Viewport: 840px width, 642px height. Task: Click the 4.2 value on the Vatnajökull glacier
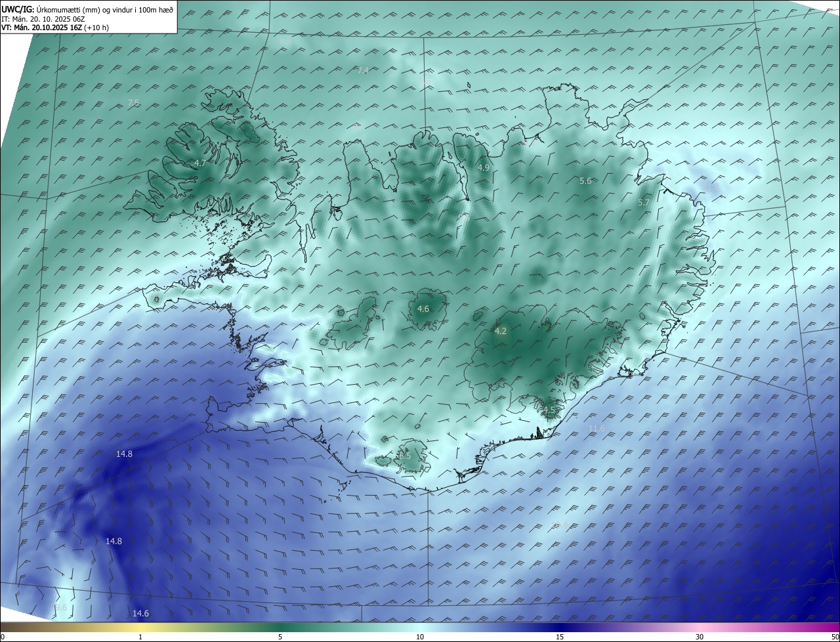pyautogui.click(x=500, y=332)
